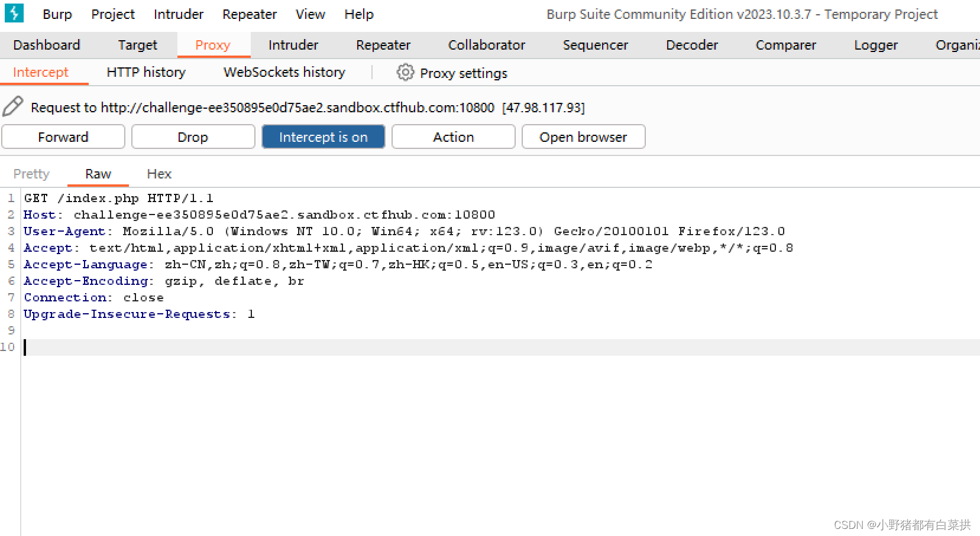The height and width of the screenshot is (536, 980).
Task: Open the Decoder tool
Action: click(x=691, y=44)
